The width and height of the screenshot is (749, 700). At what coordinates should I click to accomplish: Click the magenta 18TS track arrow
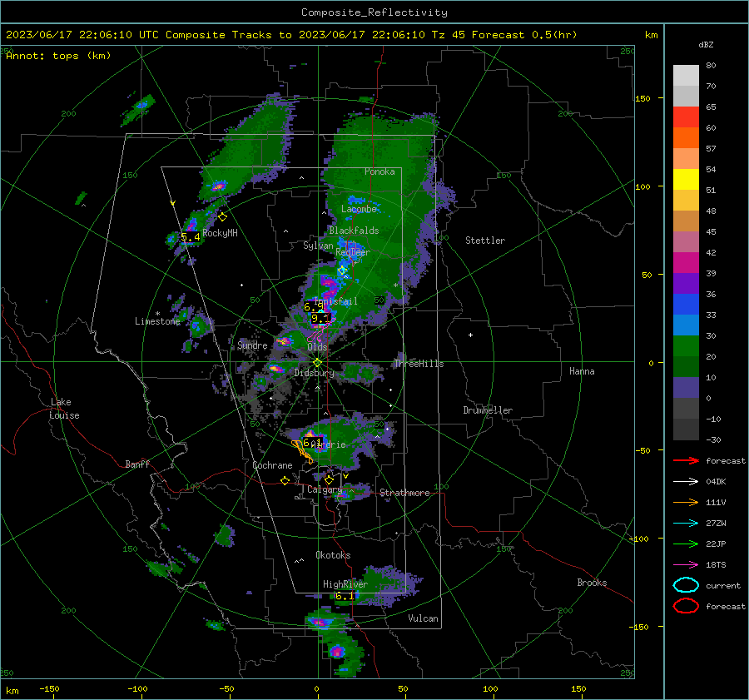686,565
